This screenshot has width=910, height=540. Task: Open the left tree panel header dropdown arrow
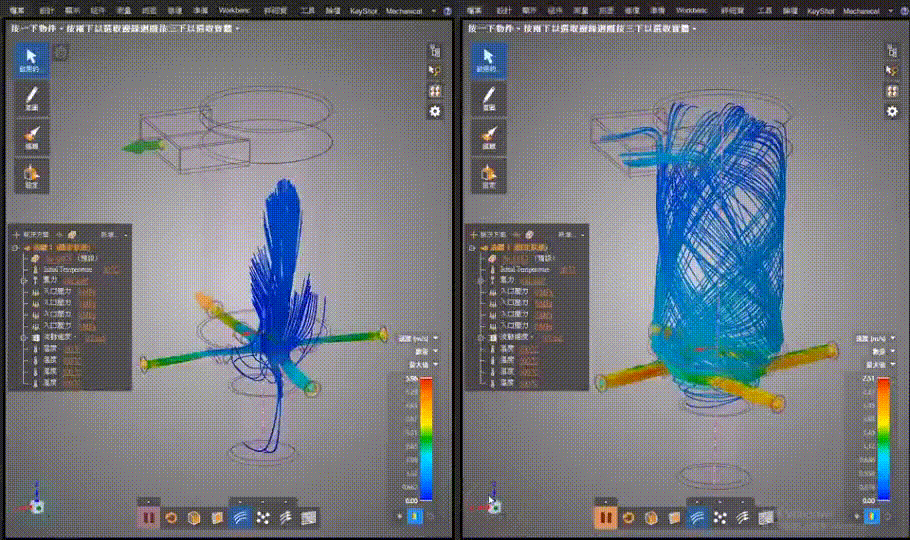coord(127,235)
